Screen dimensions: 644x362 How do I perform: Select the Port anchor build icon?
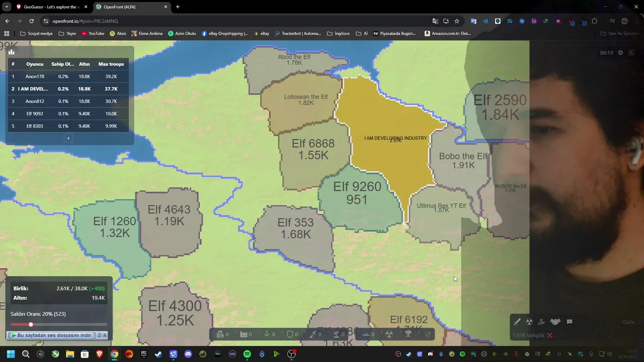[267, 334]
